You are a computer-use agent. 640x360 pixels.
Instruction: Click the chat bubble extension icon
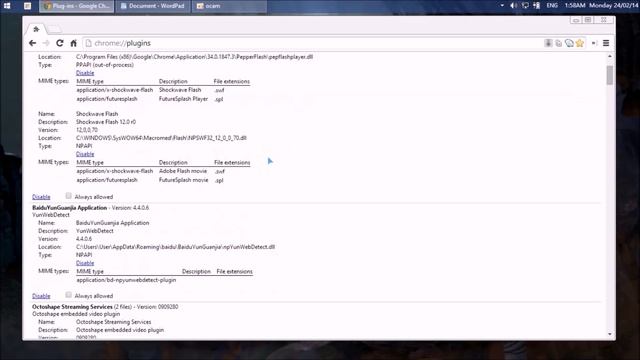coord(569,43)
